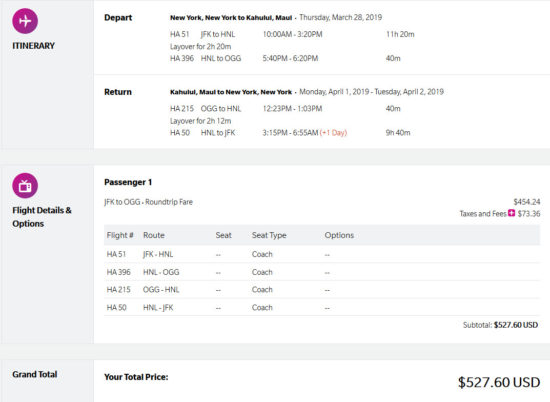
Task: Click the HA 51 JFK to HNL depart segment
Action: click(x=292, y=34)
